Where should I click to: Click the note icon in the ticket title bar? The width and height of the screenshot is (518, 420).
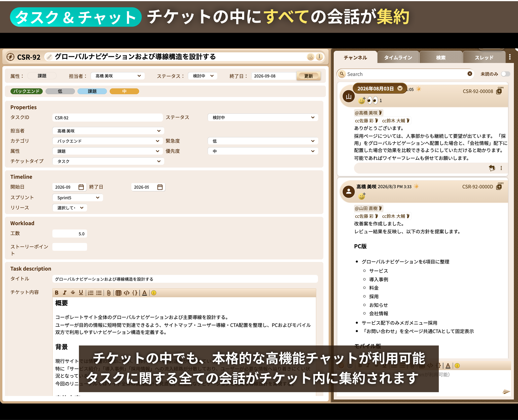coord(311,57)
